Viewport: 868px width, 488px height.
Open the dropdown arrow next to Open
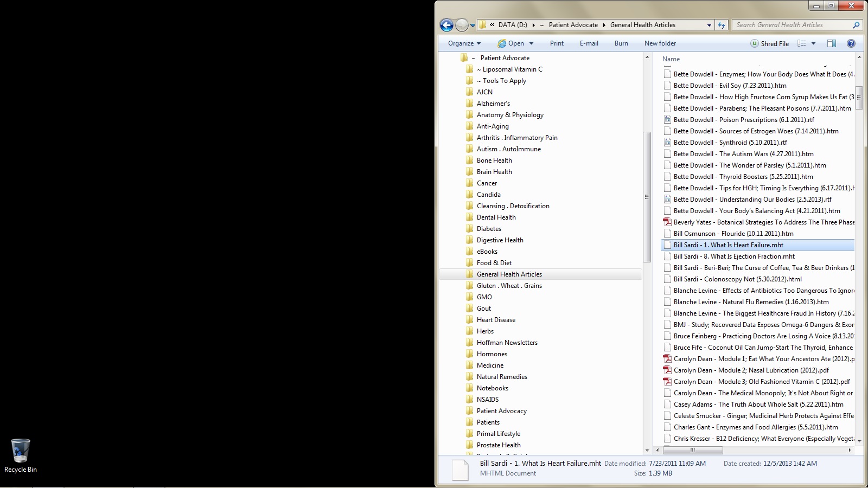pyautogui.click(x=531, y=43)
